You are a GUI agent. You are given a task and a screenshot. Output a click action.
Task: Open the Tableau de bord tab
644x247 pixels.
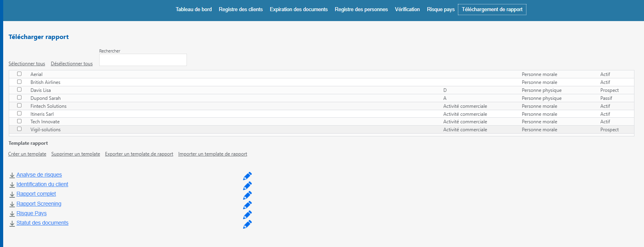[194, 9]
